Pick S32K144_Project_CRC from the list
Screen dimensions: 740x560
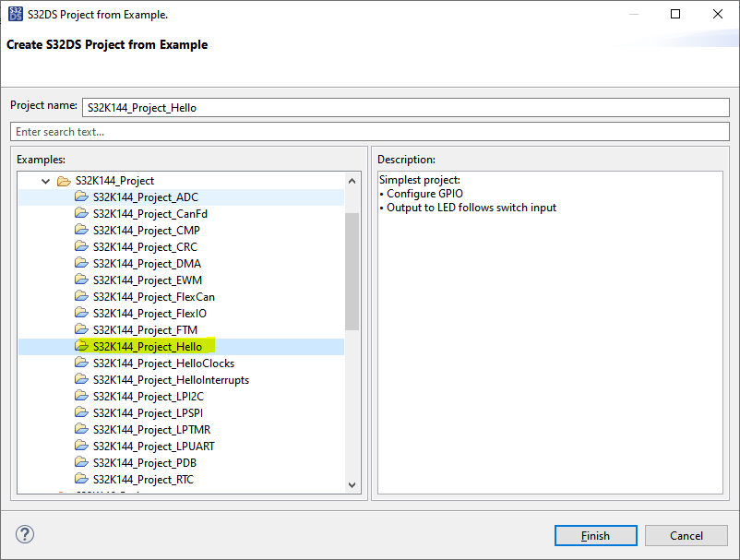tap(145, 246)
